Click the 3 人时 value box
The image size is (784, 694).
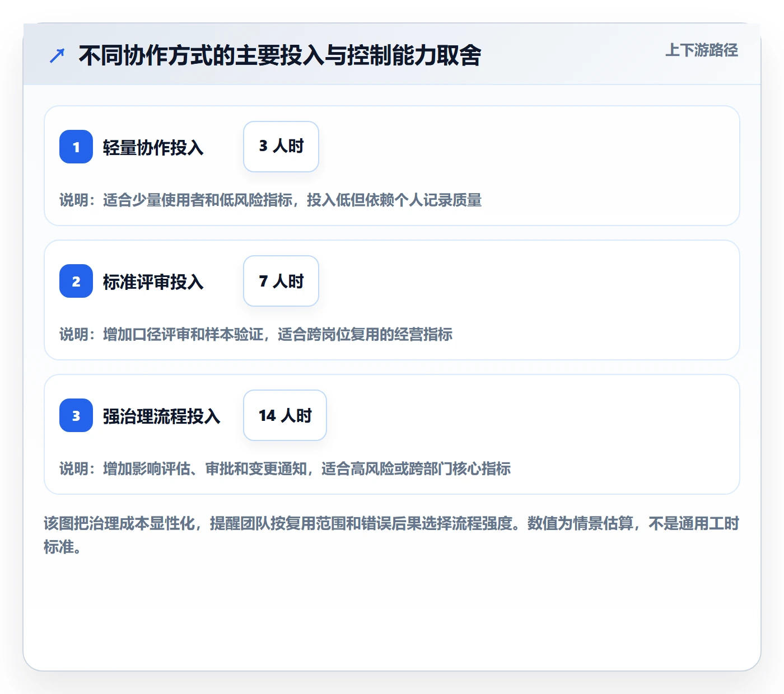tap(281, 147)
